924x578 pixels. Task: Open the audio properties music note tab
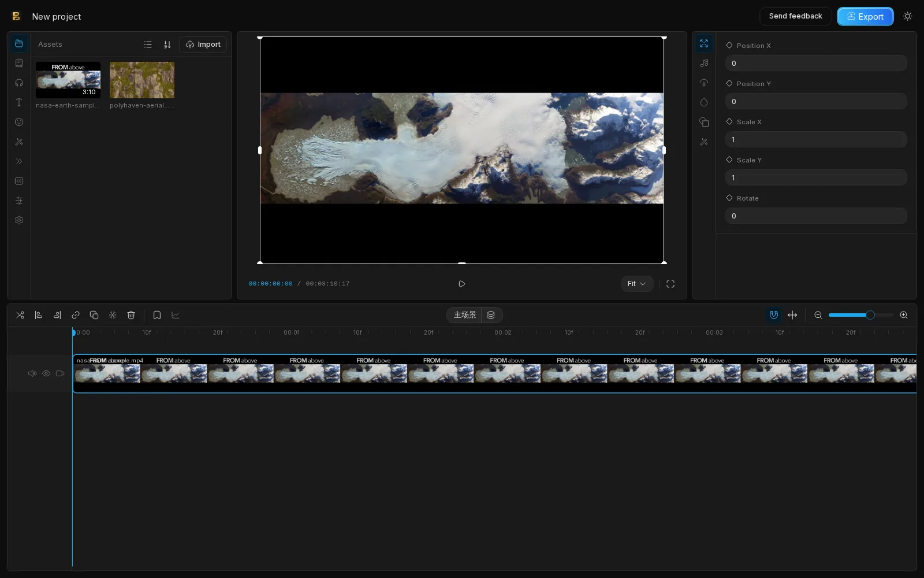[x=704, y=63]
